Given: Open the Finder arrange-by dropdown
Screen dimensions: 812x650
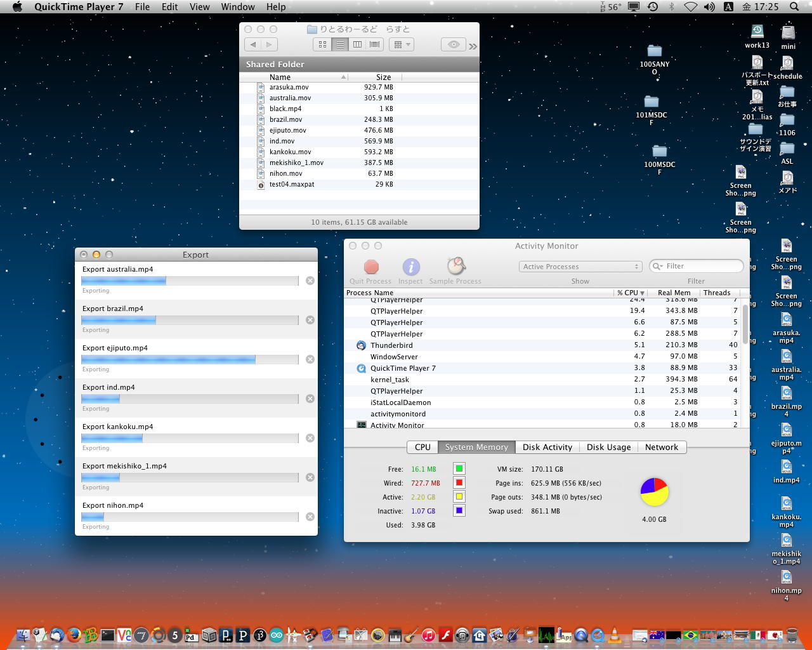Looking at the screenshot, I should point(402,44).
